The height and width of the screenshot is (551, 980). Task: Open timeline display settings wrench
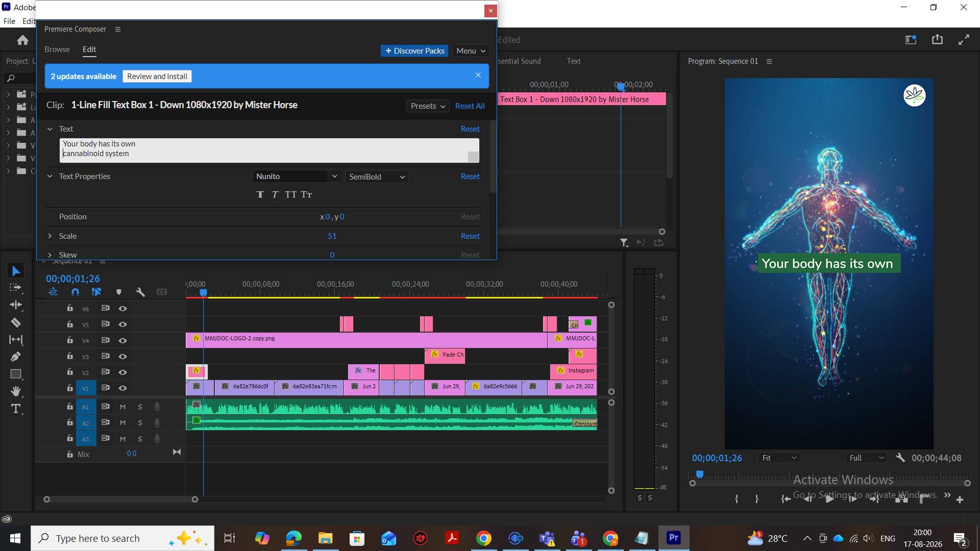click(x=140, y=292)
